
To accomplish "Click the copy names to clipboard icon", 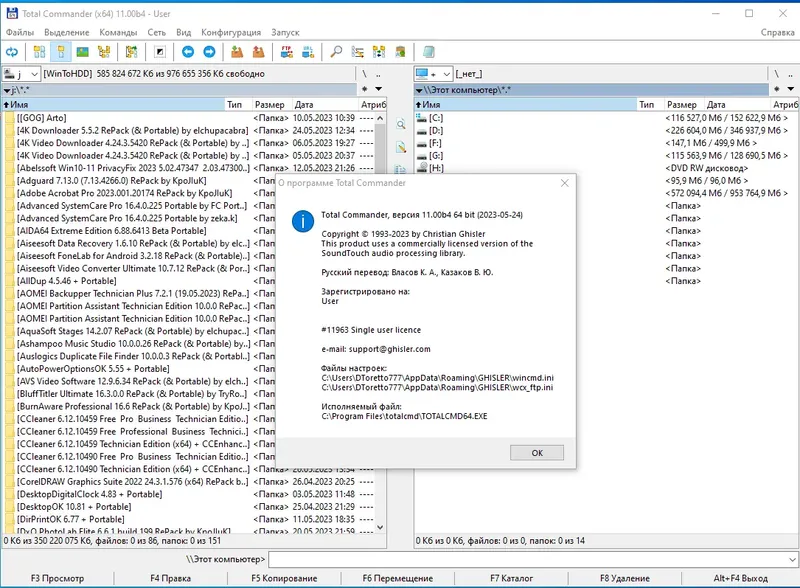I will pyautogui.click(x=401, y=52).
